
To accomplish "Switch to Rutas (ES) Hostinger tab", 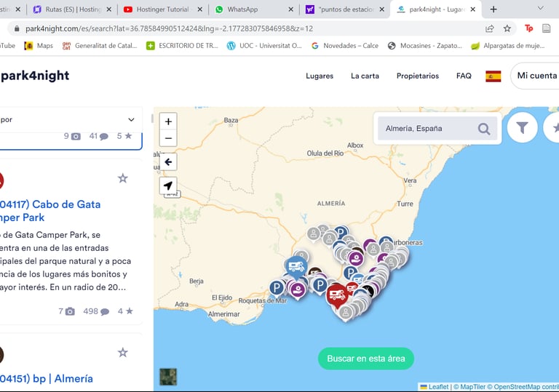I will (x=73, y=9).
